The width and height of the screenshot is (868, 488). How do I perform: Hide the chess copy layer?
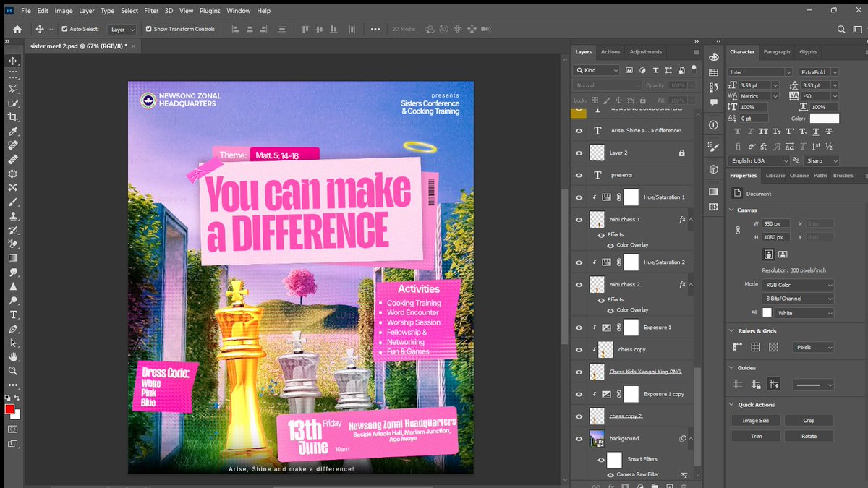(x=579, y=349)
